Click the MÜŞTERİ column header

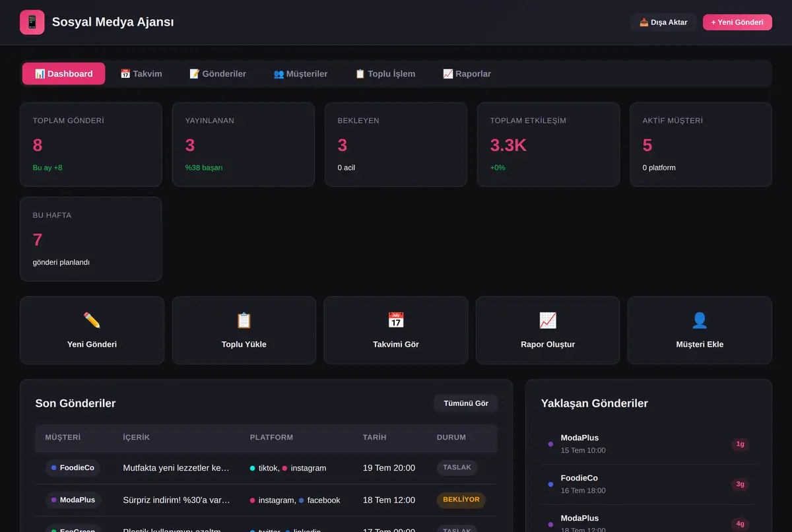pos(63,438)
